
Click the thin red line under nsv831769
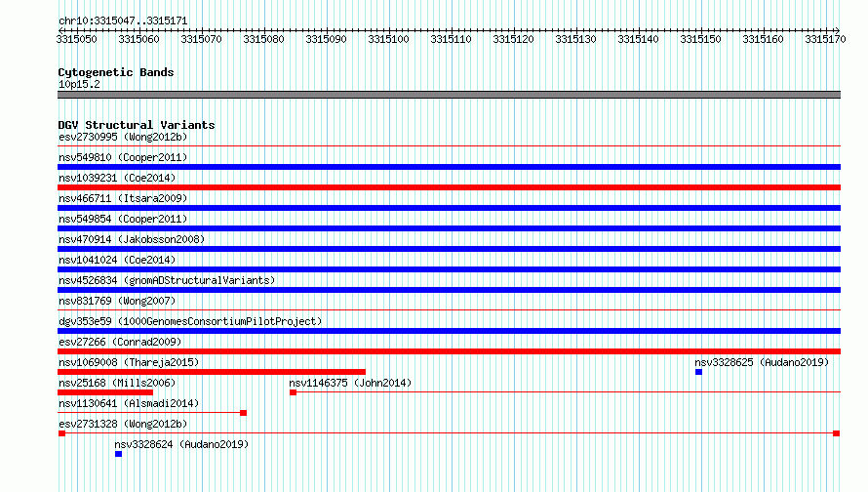449,310
